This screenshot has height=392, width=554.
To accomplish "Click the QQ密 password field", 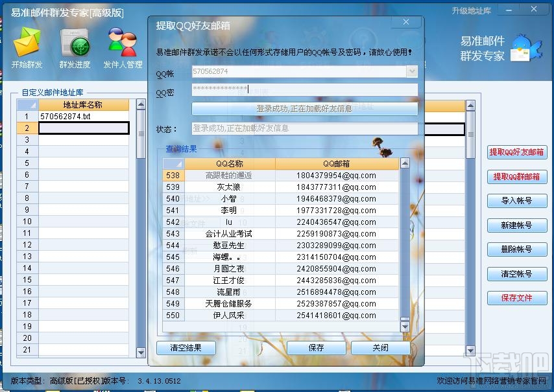I will point(304,89).
